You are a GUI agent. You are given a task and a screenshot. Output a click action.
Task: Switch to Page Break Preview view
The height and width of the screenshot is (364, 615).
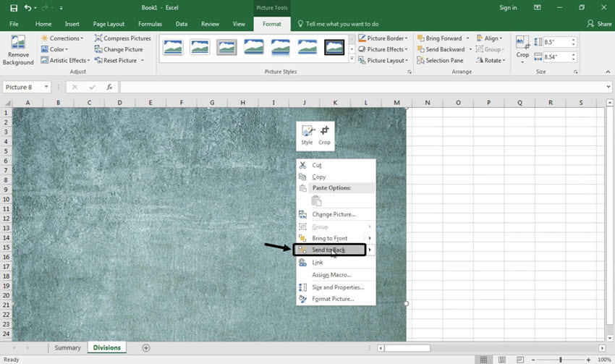tap(519, 360)
